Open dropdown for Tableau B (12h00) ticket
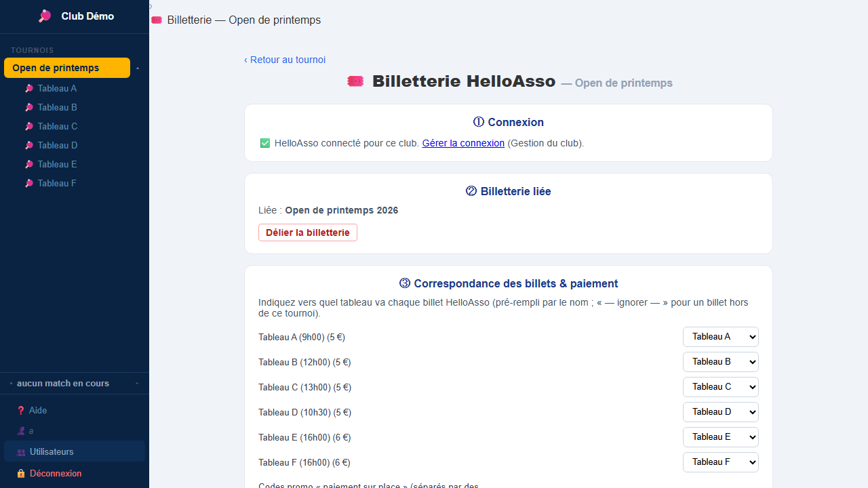The image size is (868, 488). [x=721, y=362]
